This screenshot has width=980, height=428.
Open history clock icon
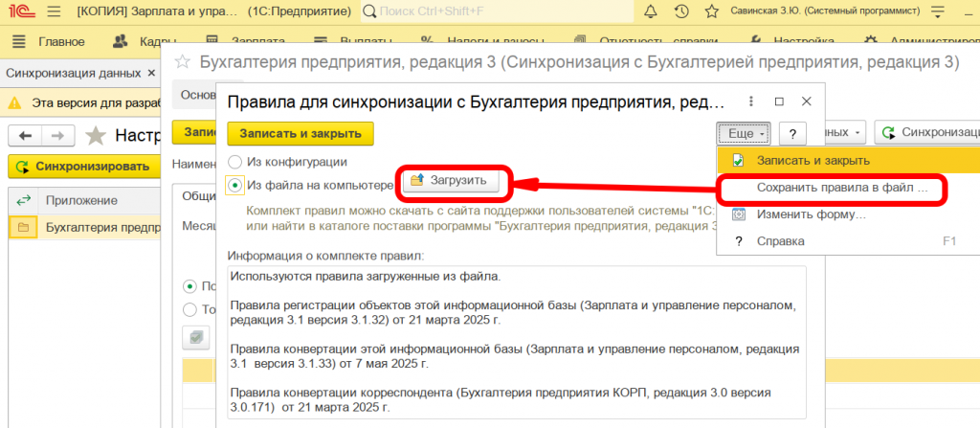pyautogui.click(x=681, y=11)
